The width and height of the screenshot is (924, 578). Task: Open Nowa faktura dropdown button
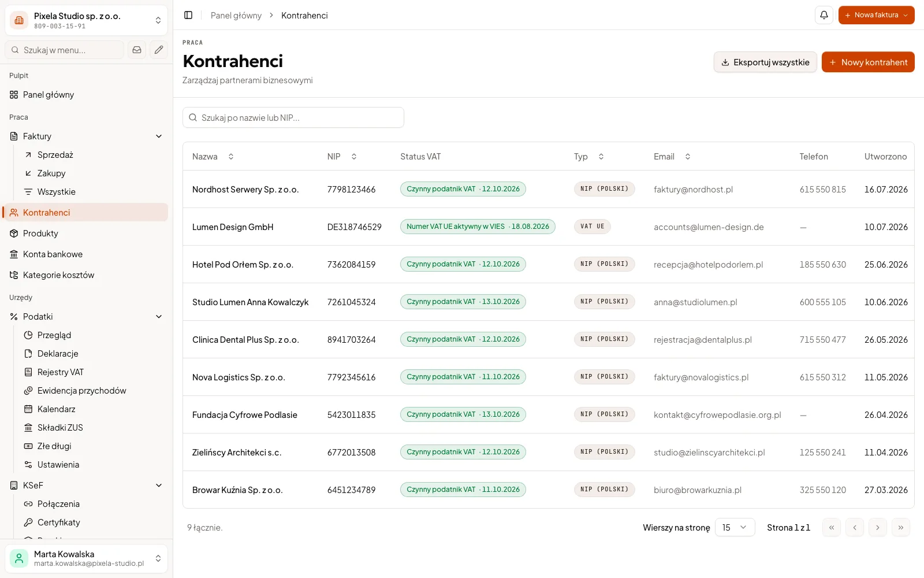click(x=876, y=15)
